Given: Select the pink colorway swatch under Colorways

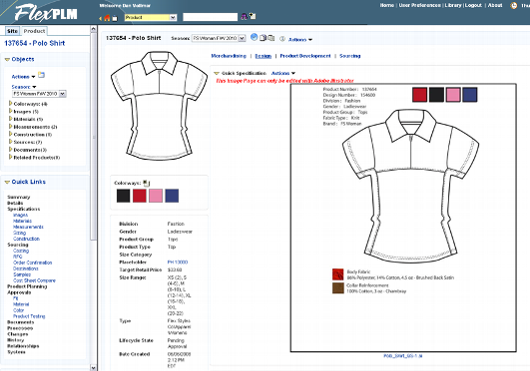Looking at the screenshot, I should [156, 196].
